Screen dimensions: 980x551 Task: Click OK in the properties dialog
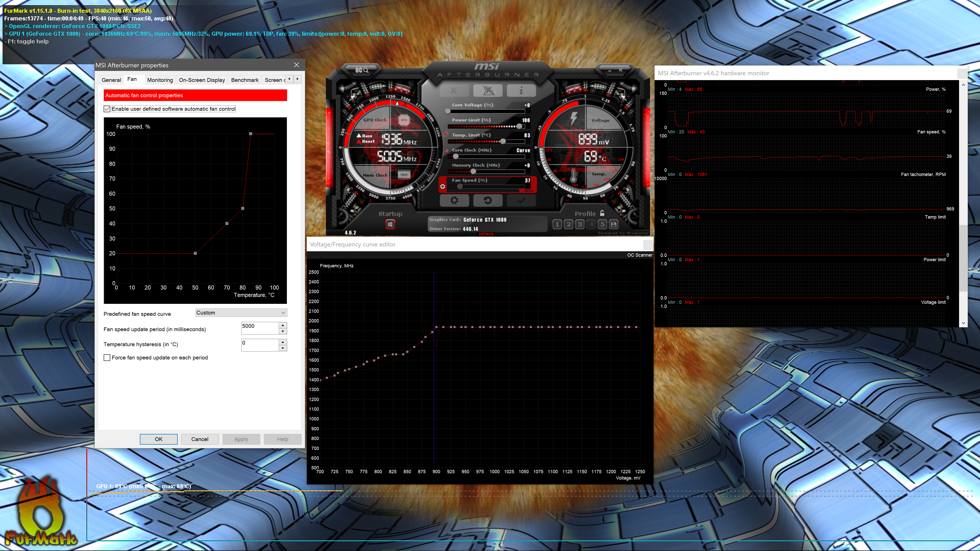[159, 439]
